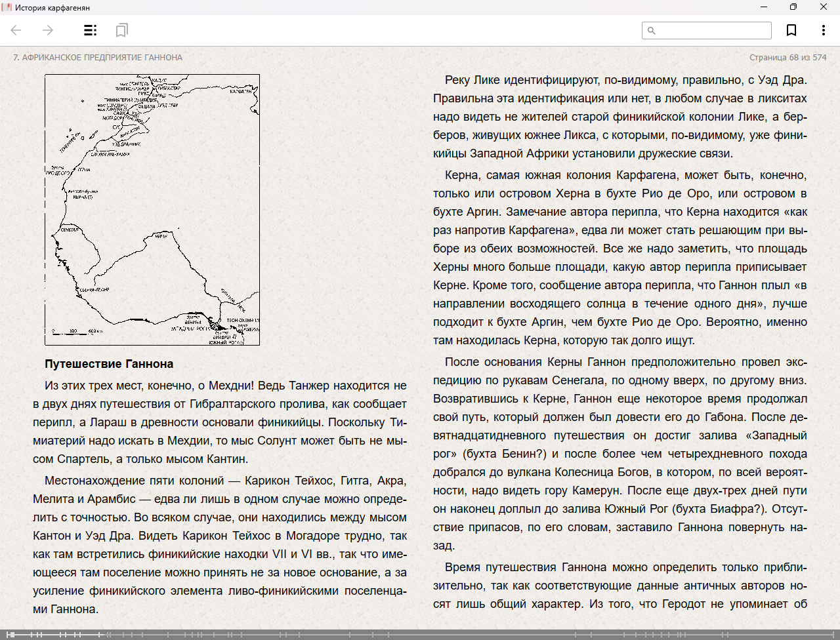Screen dimensions: 840x640
Task: Click the Страница 68 из 574 indicator
Action: coord(787,58)
